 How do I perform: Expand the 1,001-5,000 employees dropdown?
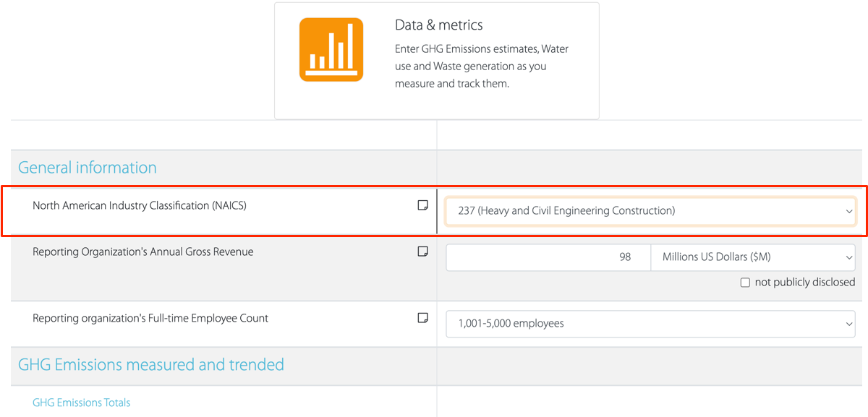[x=650, y=324]
